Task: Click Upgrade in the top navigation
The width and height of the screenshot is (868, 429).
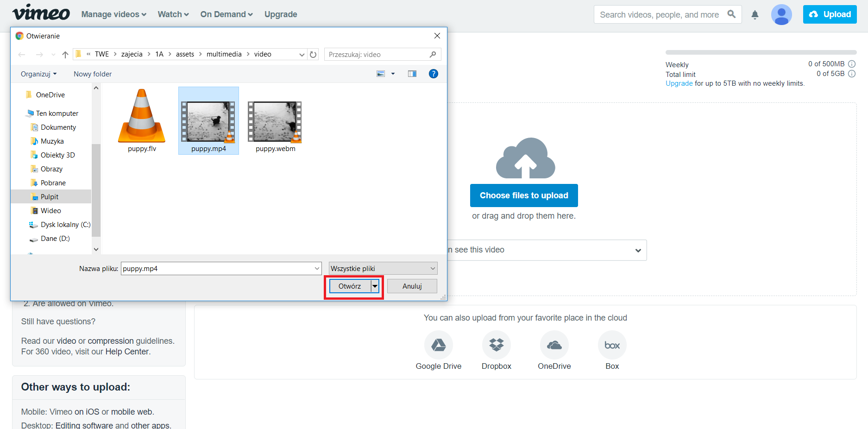Action: tap(281, 14)
